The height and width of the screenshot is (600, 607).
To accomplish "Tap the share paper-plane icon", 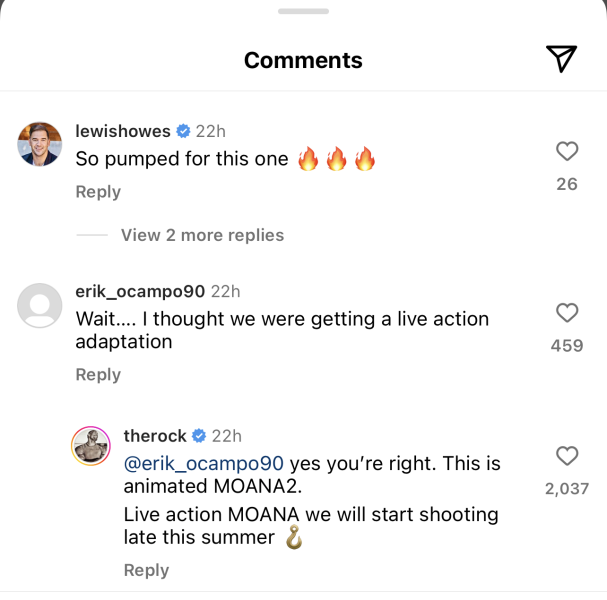I will (x=563, y=59).
